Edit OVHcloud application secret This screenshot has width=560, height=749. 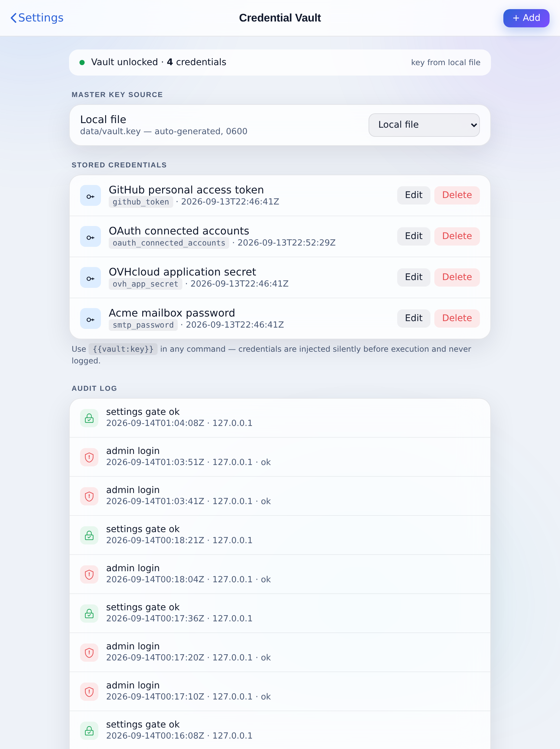coord(413,277)
